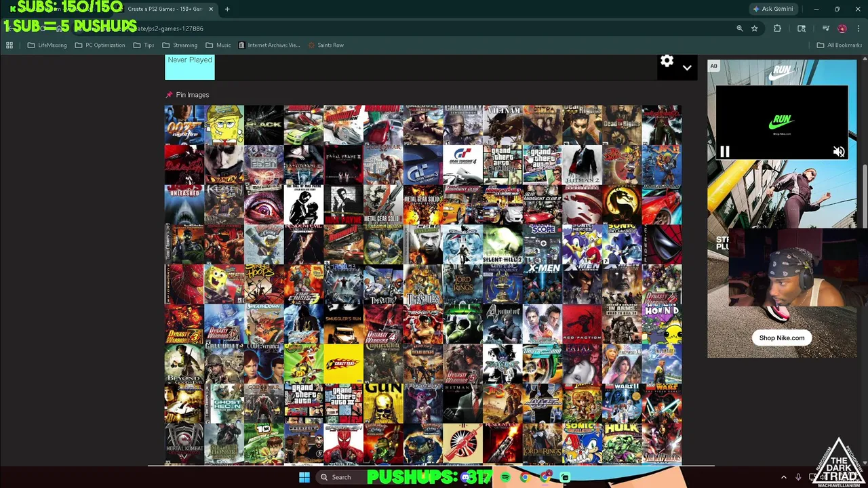Expand the All Bookmarks folder

click(x=839, y=45)
